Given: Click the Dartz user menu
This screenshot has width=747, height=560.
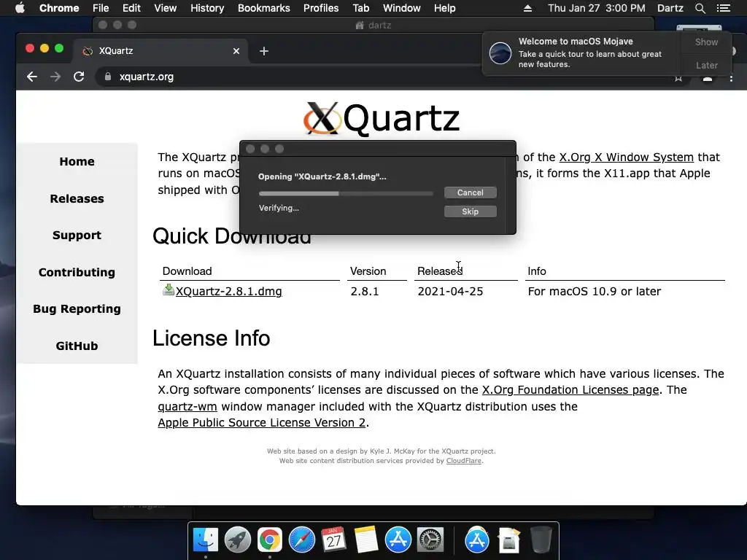Looking at the screenshot, I should 670,8.
